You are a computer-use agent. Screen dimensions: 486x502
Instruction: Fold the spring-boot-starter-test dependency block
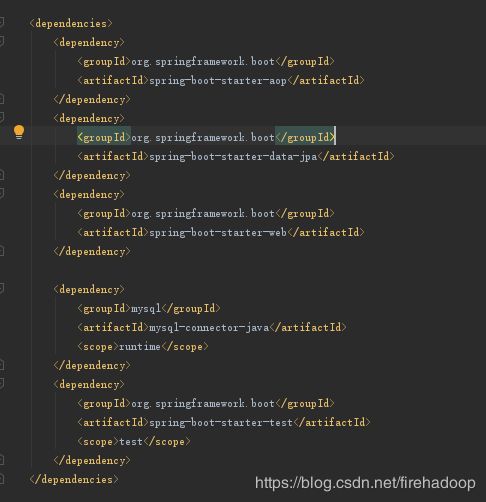pos(2,384)
